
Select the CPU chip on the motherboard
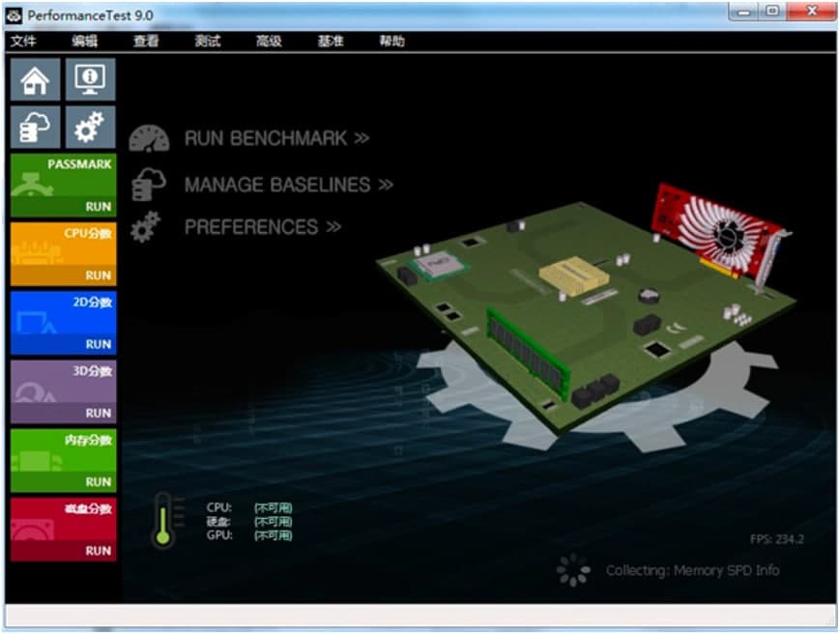tap(438, 264)
